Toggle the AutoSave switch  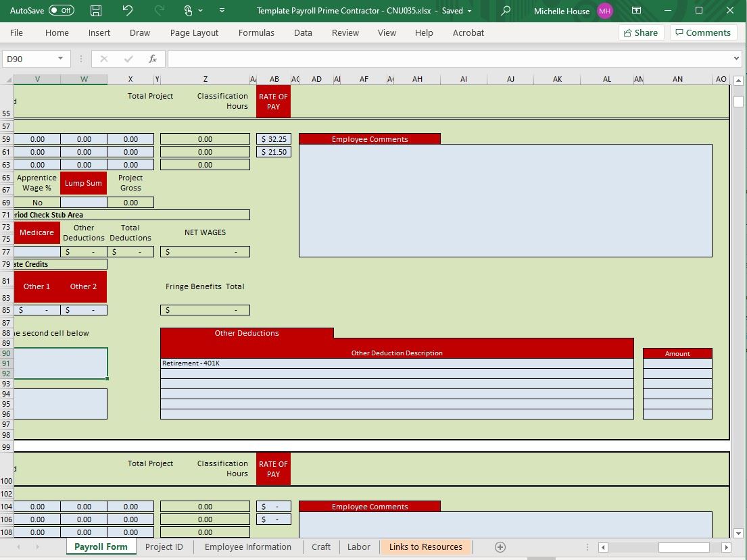pos(62,11)
